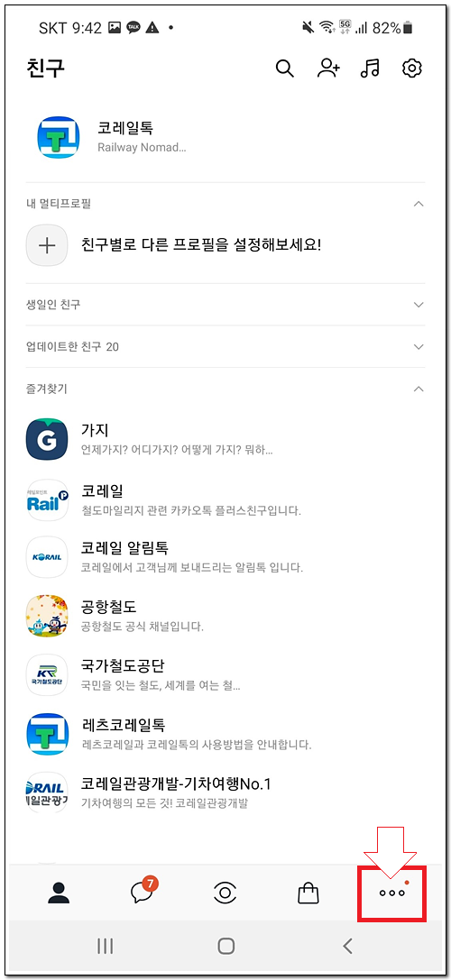Open the view tab eye icon
Viewport: 451px width, 980px height.
225,893
